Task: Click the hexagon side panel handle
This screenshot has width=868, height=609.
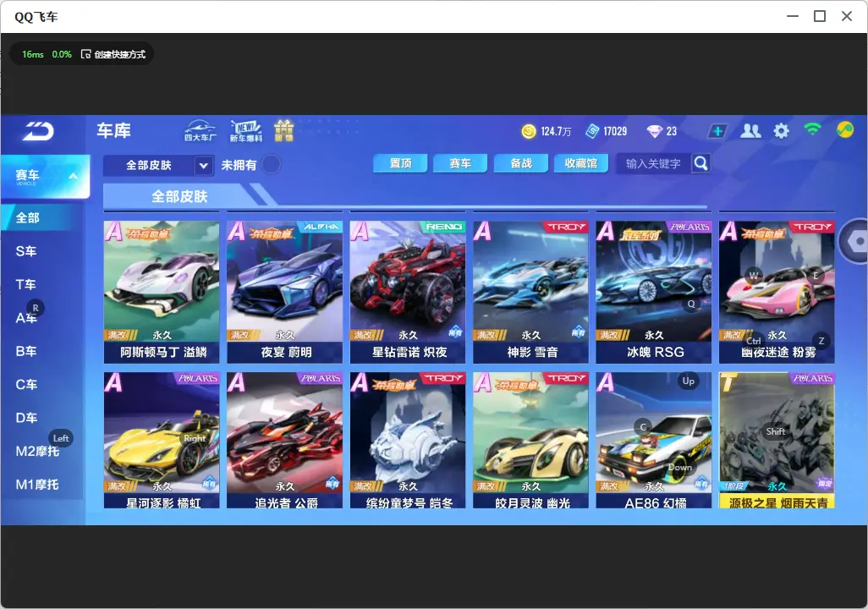Action: tap(854, 241)
